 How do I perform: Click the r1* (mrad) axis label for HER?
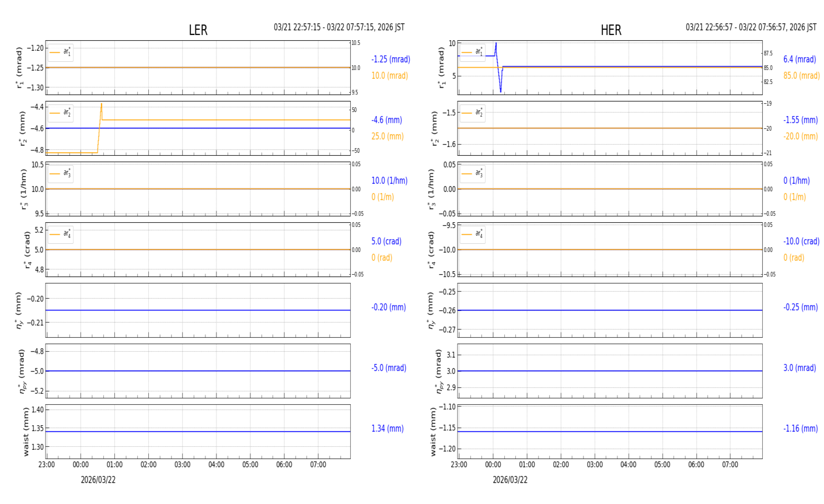point(442,68)
